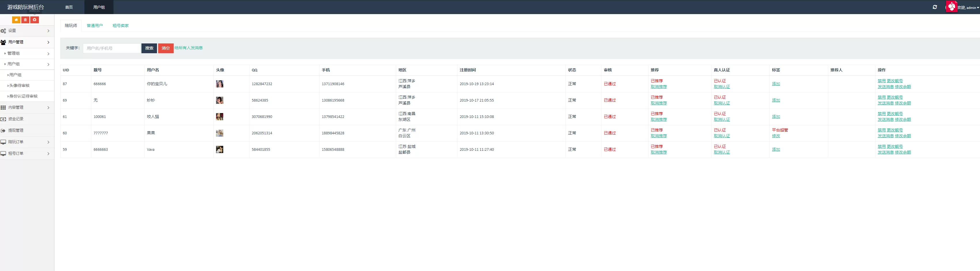Click the red cherry logo icon
The image size is (980, 271).
[951, 6]
